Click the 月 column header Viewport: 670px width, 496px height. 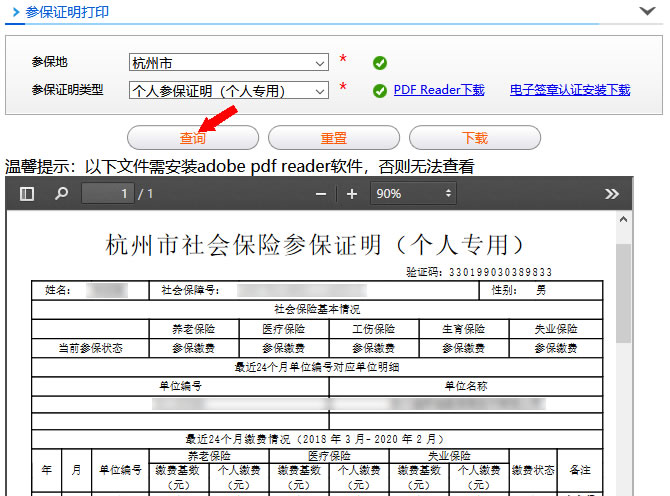[76, 470]
